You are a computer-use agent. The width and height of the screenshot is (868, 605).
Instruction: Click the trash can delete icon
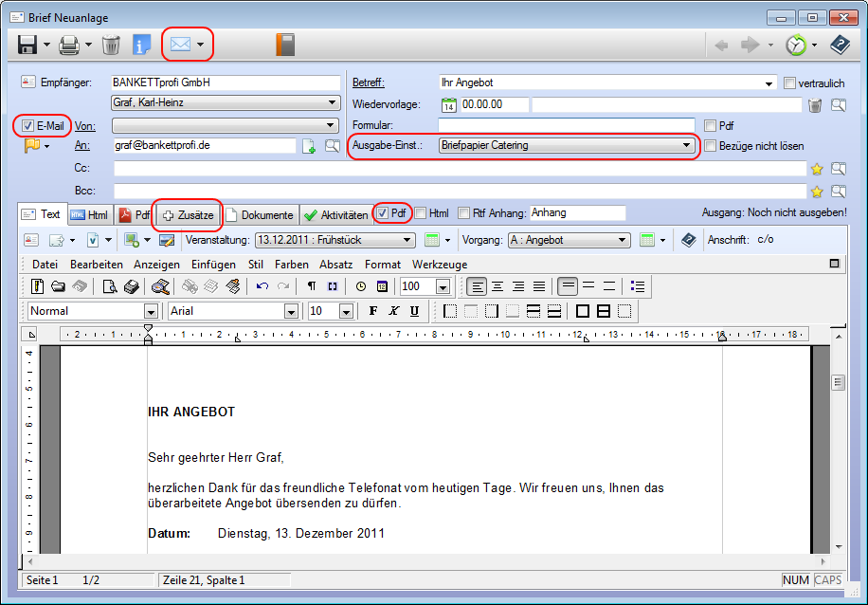[111, 45]
